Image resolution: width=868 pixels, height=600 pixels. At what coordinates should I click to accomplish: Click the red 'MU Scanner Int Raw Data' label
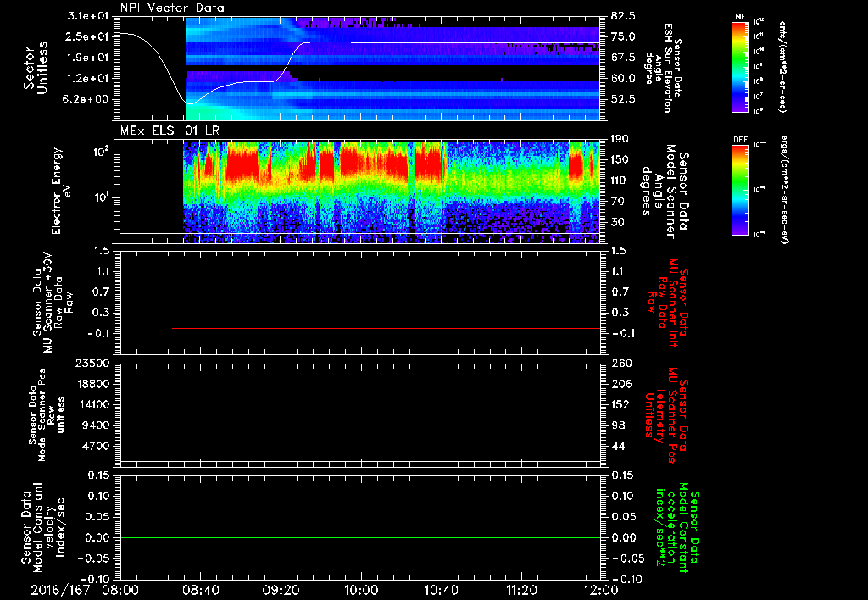tap(666, 303)
